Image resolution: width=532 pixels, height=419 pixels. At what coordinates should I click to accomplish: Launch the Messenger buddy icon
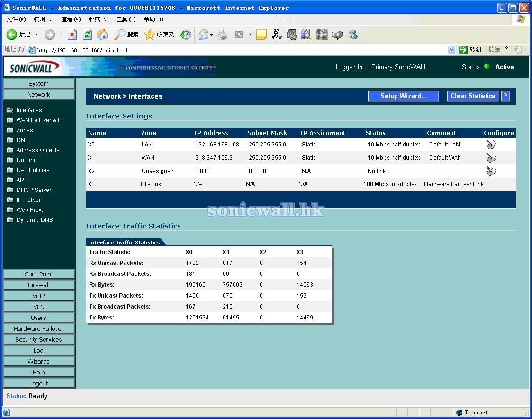coord(353,34)
